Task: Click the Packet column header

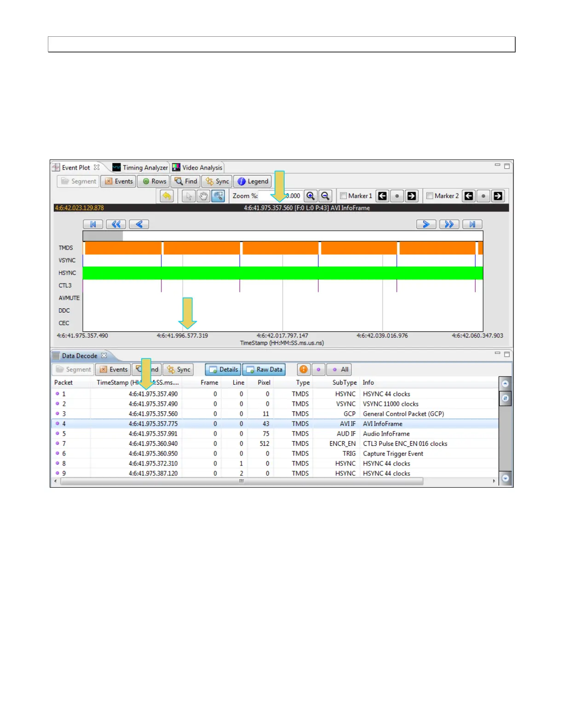Action: [71, 383]
